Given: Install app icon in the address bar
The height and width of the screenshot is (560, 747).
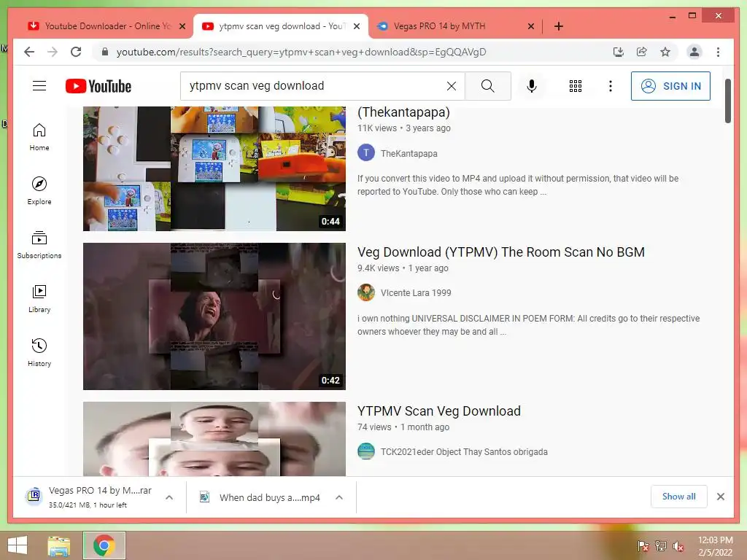Looking at the screenshot, I should (x=619, y=52).
